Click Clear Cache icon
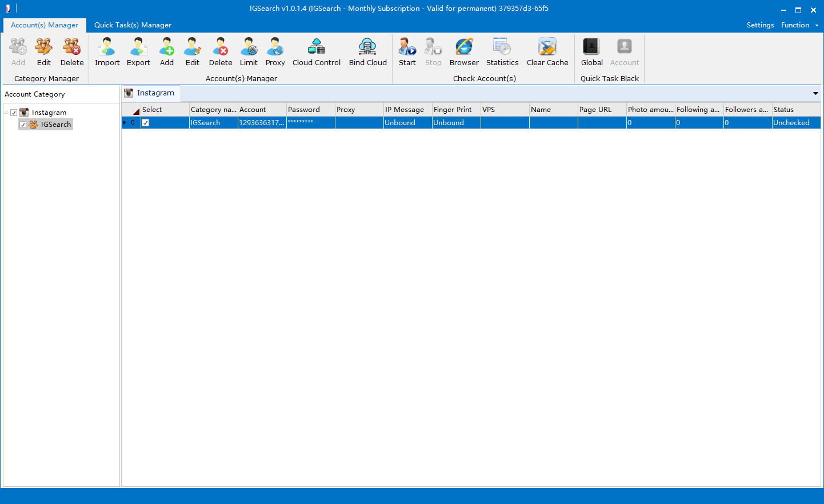Image resolution: width=824 pixels, height=504 pixels. tap(547, 47)
